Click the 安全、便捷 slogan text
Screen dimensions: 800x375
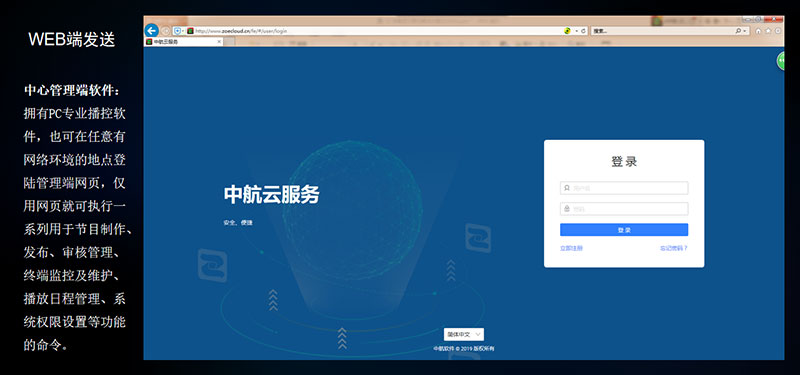tap(238, 223)
